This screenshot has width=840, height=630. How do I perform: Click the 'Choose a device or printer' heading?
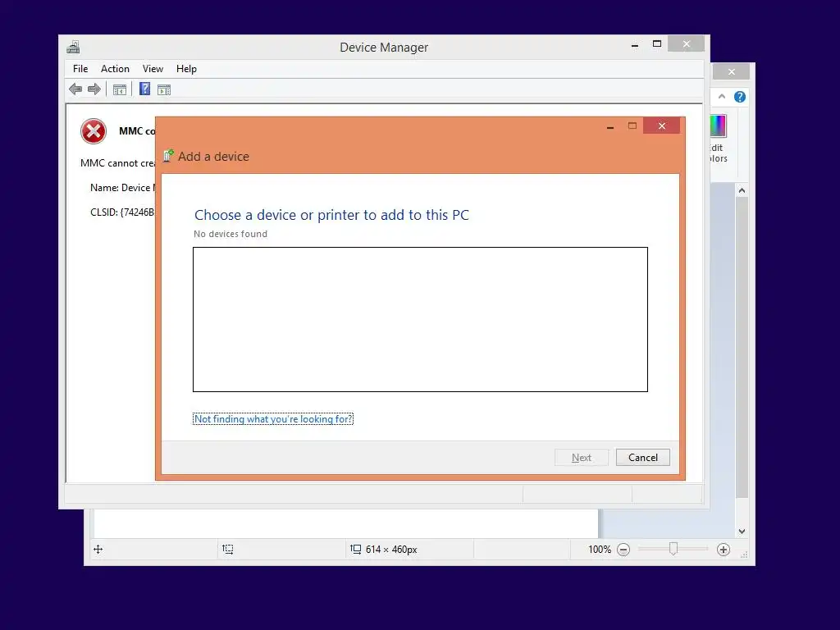click(x=331, y=215)
